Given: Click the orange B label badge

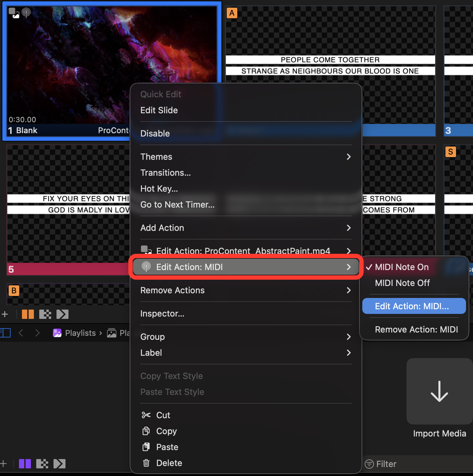Looking at the screenshot, I should click(x=14, y=291).
